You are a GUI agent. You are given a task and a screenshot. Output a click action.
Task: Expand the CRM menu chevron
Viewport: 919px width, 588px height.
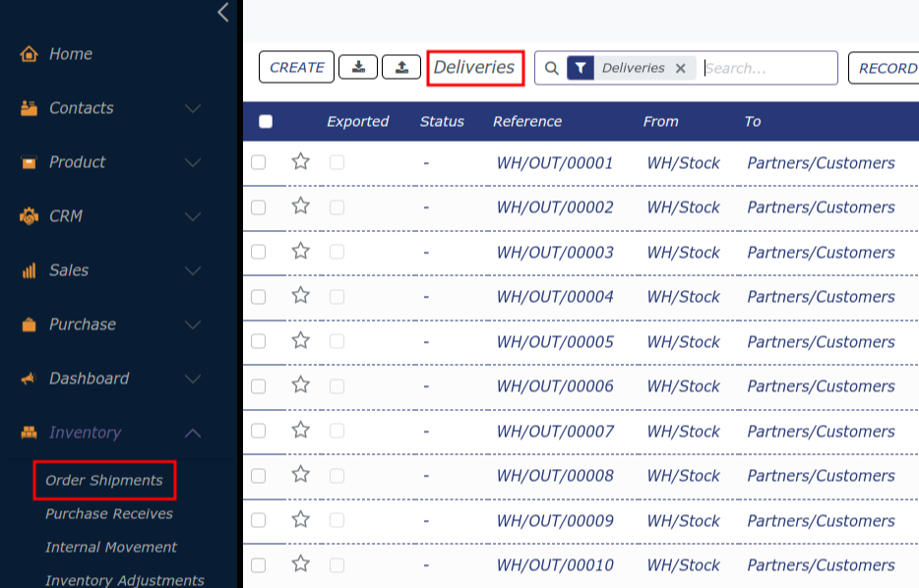pyautogui.click(x=193, y=216)
